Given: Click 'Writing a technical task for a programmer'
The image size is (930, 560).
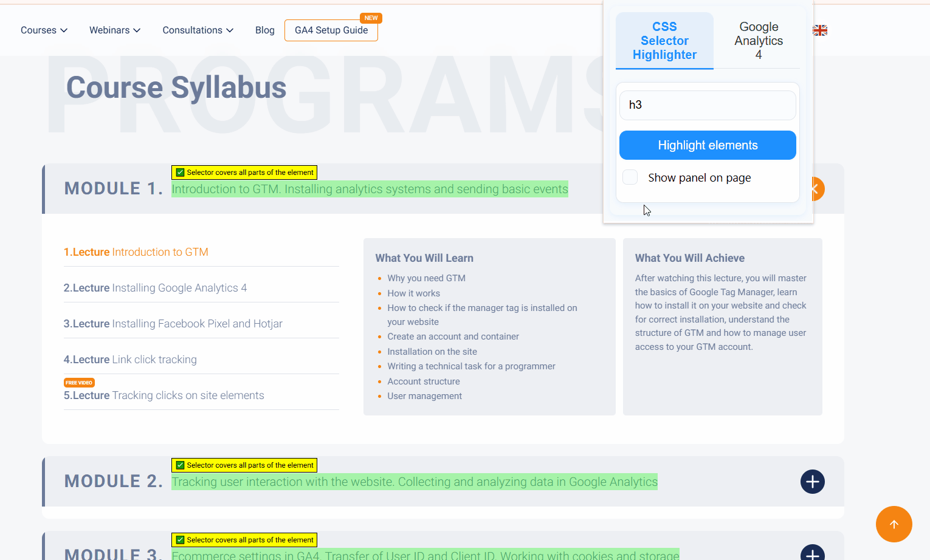Looking at the screenshot, I should tap(472, 366).
